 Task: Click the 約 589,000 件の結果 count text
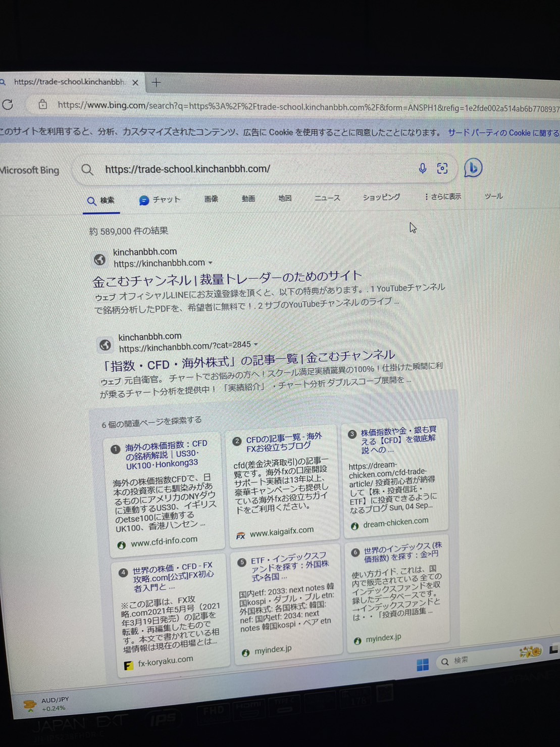point(129,231)
